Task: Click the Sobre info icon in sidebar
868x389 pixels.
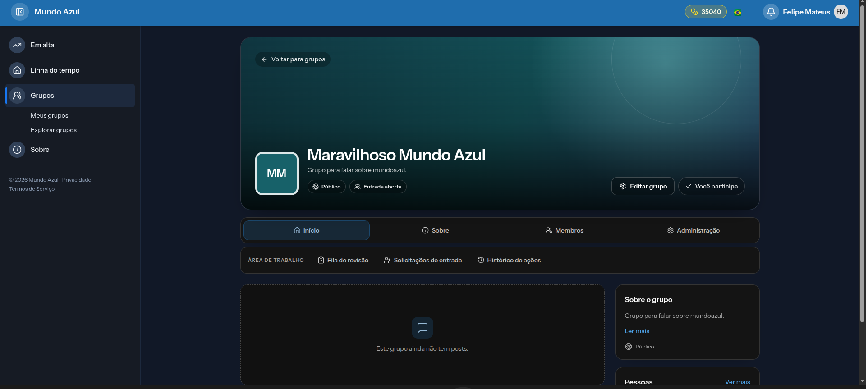Action: (17, 150)
